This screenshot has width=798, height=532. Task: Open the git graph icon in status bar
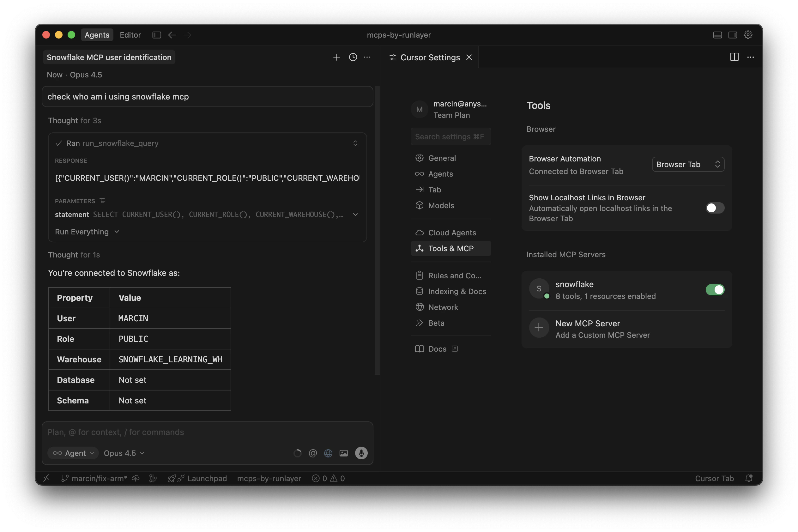pos(153,478)
